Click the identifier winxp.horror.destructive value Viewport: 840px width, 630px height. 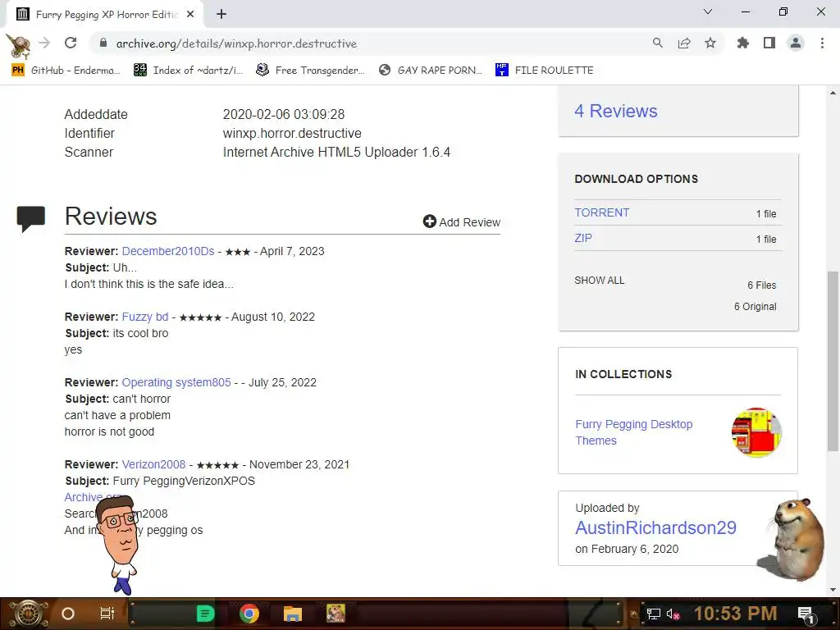pyautogui.click(x=292, y=134)
